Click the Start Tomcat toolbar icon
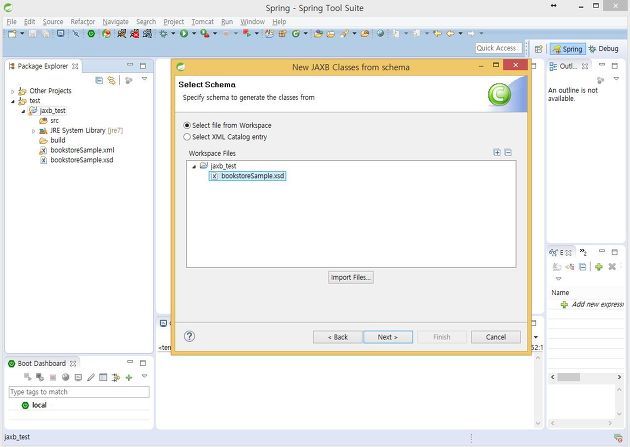The width and height of the screenshot is (630, 447). pyautogui.click(x=122, y=34)
